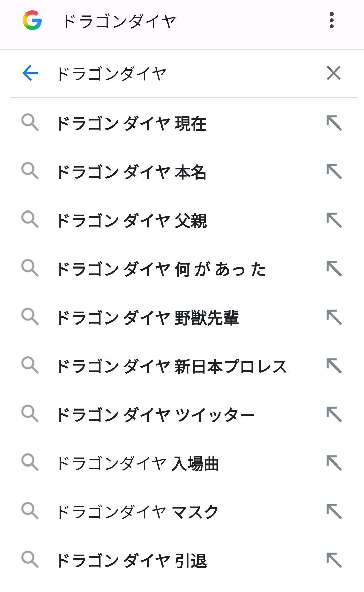Image resolution: width=364 pixels, height=592 pixels.
Task: Click the Google logo icon
Action: pyautogui.click(x=32, y=20)
